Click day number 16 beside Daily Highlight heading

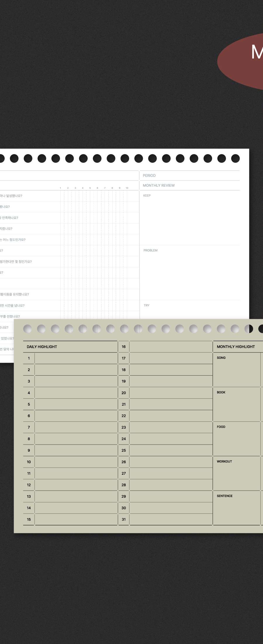[124, 347]
